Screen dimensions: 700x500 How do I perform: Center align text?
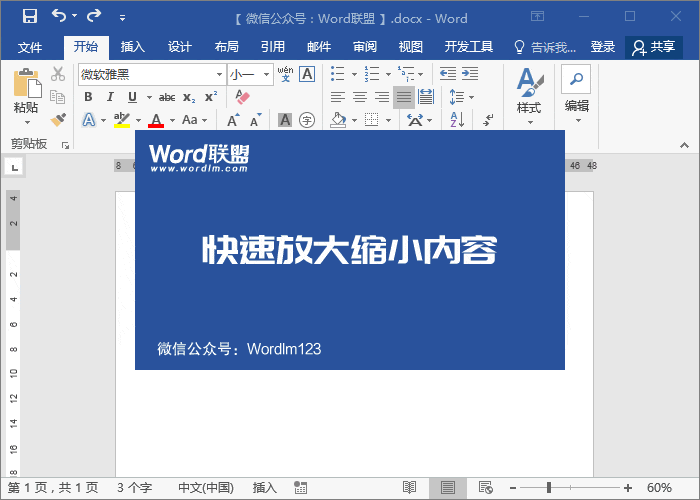(360, 97)
